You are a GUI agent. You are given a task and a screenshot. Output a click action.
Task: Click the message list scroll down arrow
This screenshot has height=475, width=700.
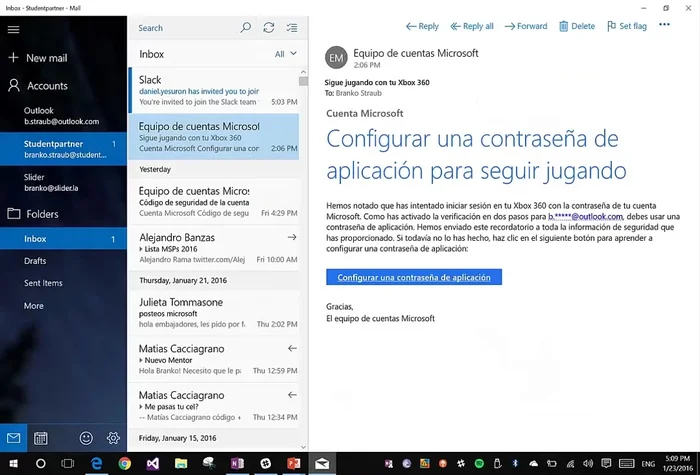(x=304, y=447)
